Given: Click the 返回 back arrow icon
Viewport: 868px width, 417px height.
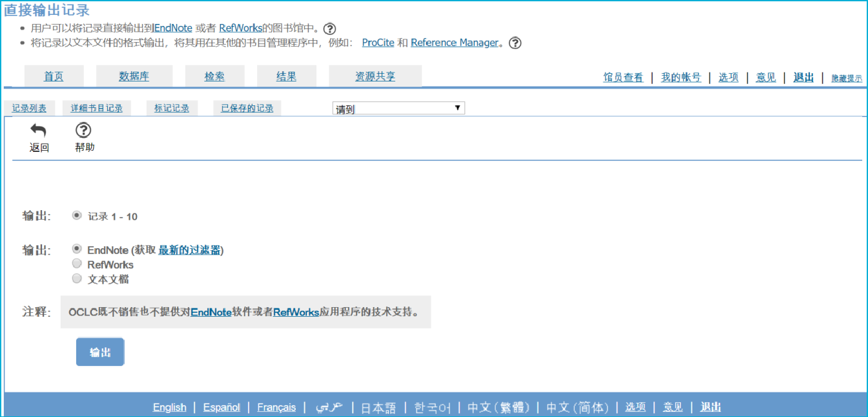Looking at the screenshot, I should pos(39,131).
